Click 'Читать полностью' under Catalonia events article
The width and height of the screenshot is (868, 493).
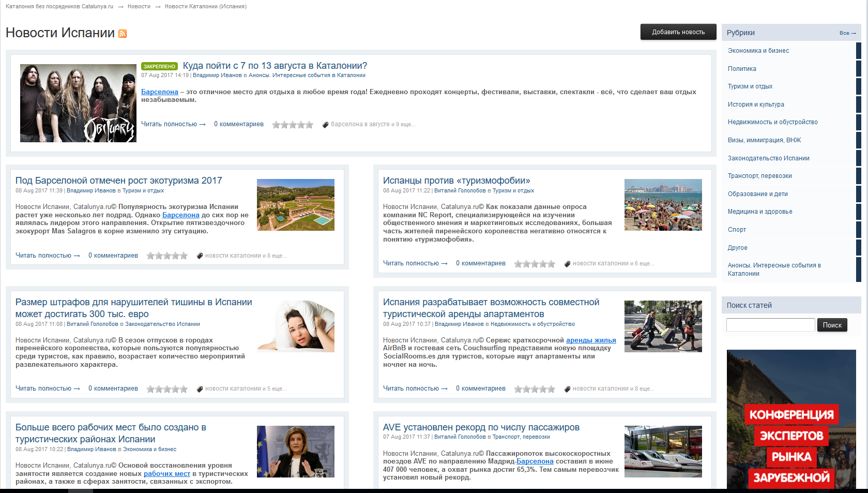174,124
